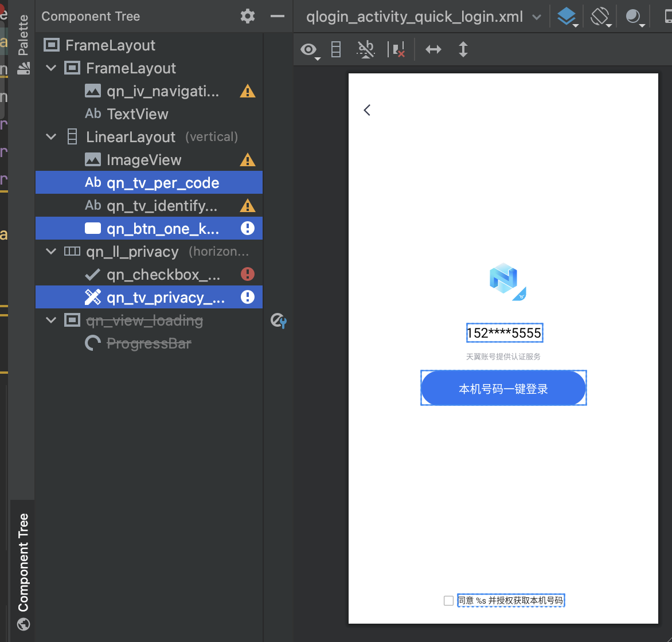Toggle the sample data (ab) icon
This screenshot has width=672, height=642.
coord(365,49)
